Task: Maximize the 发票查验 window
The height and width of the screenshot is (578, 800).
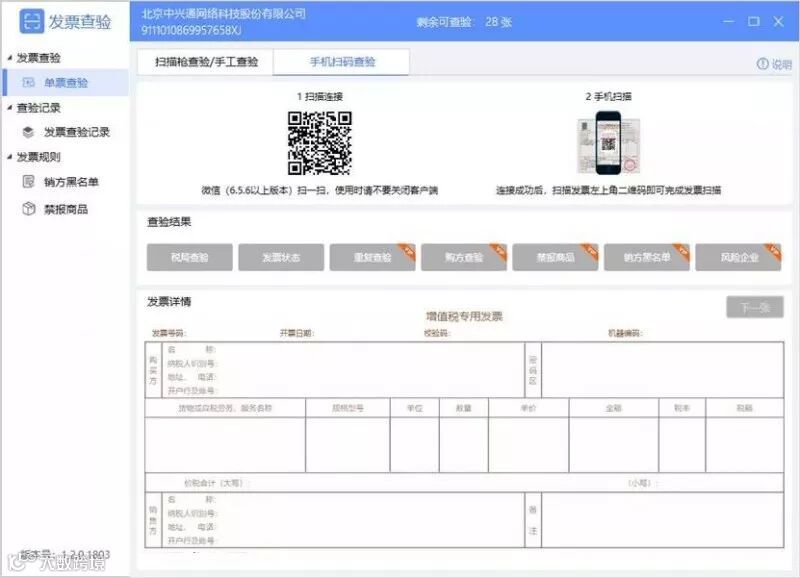Action: point(754,21)
